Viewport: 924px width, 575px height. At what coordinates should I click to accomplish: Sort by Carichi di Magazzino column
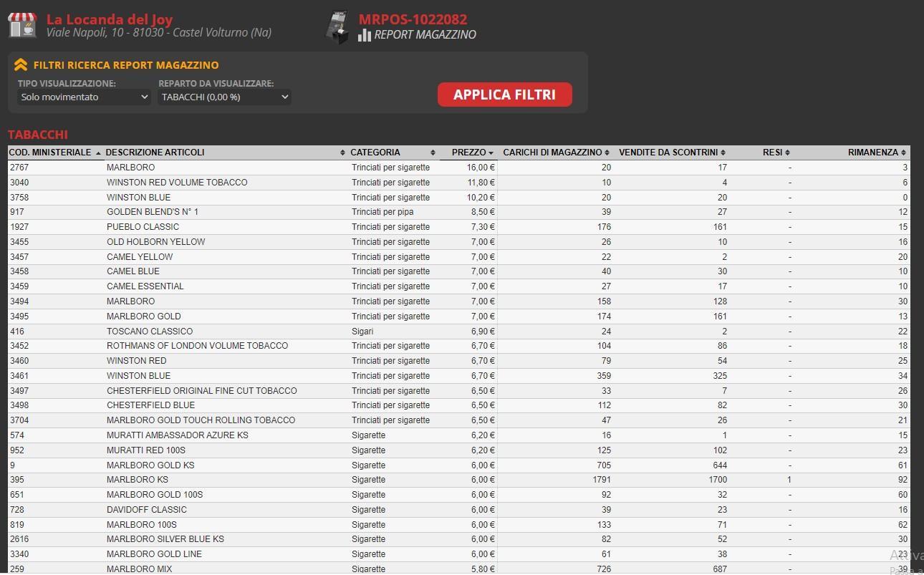click(x=556, y=153)
